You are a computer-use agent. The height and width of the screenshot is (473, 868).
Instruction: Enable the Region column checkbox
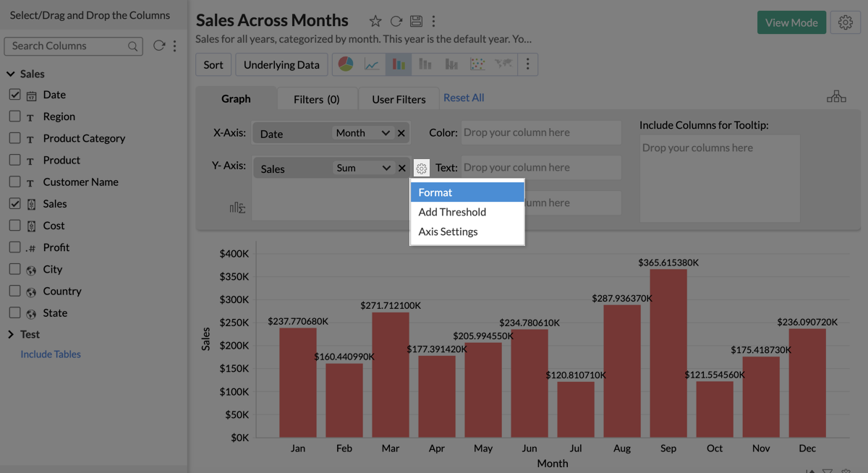[14, 116]
